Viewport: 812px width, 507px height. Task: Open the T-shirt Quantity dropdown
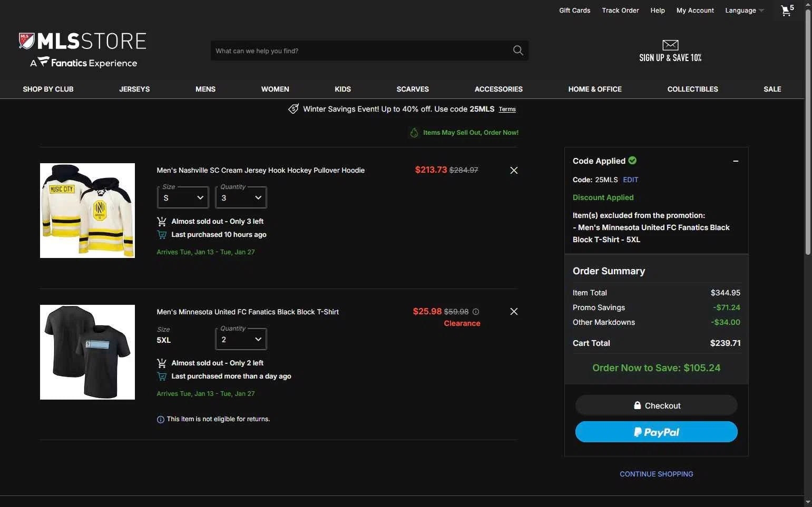pyautogui.click(x=241, y=339)
